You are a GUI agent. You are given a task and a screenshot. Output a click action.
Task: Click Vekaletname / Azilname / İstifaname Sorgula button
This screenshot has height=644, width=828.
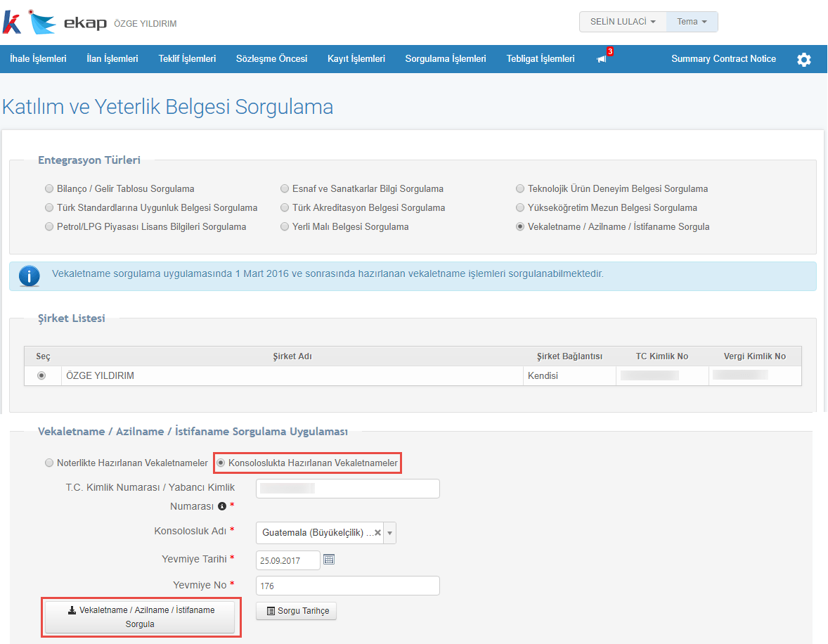point(140,617)
